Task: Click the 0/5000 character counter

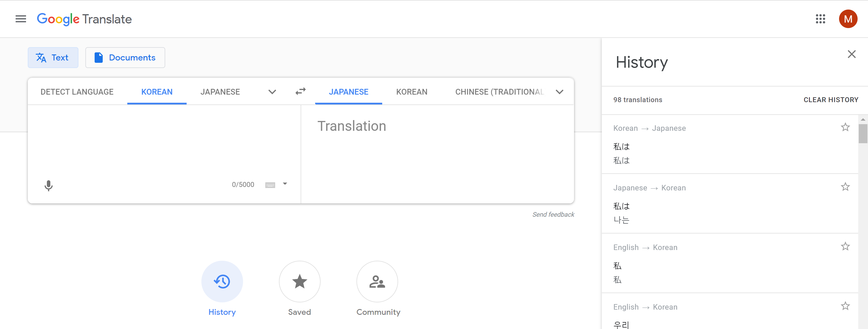Action: click(x=243, y=185)
